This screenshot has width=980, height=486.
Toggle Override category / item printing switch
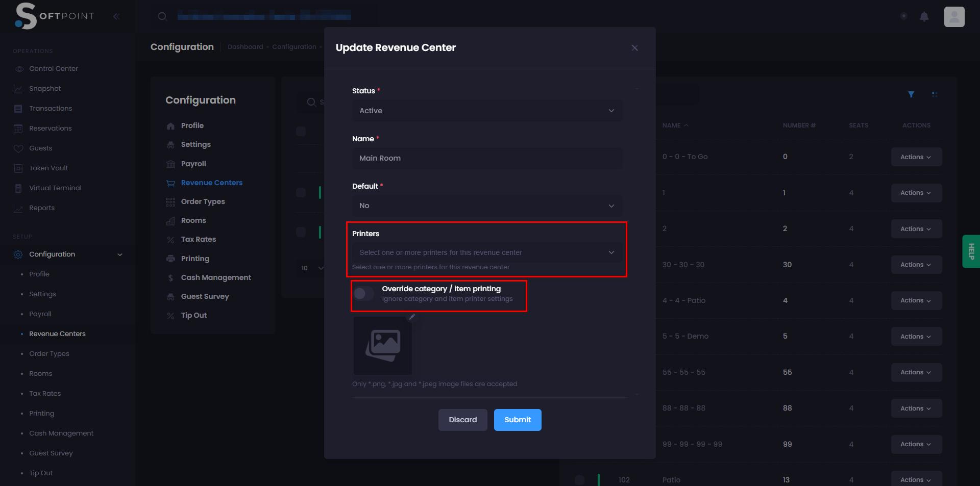(x=364, y=293)
